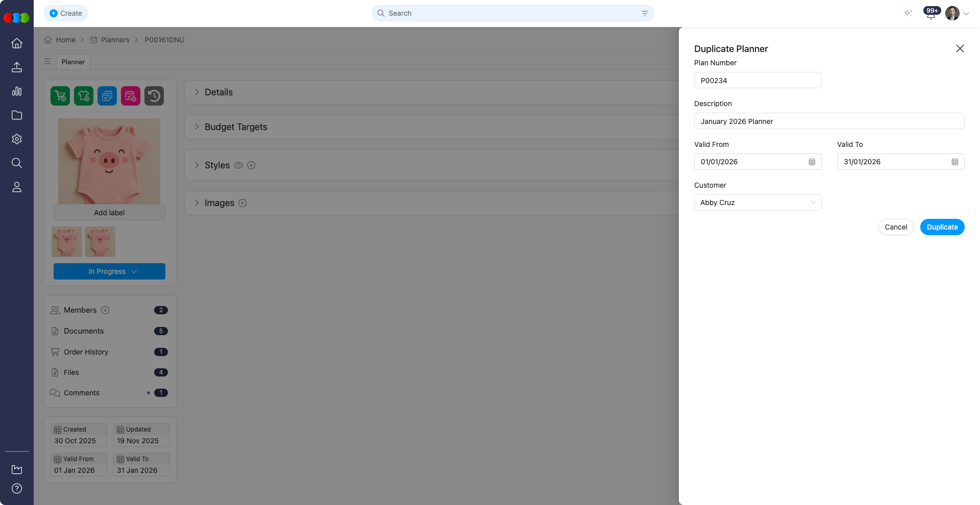Image resolution: width=980 pixels, height=505 pixels.
Task: Click the pink cancel planner icon
Action: [x=130, y=96]
